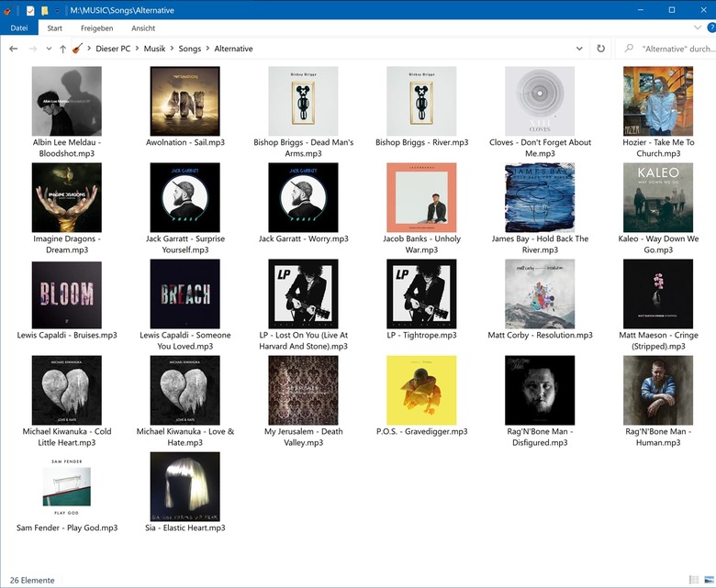Navigate to Musik in breadcrumb
This screenshot has width=716, height=588.
[x=154, y=49]
